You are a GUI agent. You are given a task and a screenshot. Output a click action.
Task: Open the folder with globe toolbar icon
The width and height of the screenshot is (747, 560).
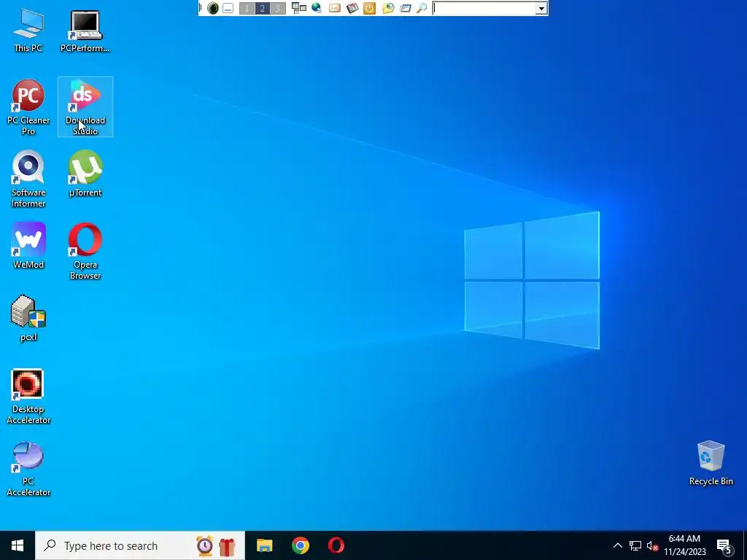[388, 8]
